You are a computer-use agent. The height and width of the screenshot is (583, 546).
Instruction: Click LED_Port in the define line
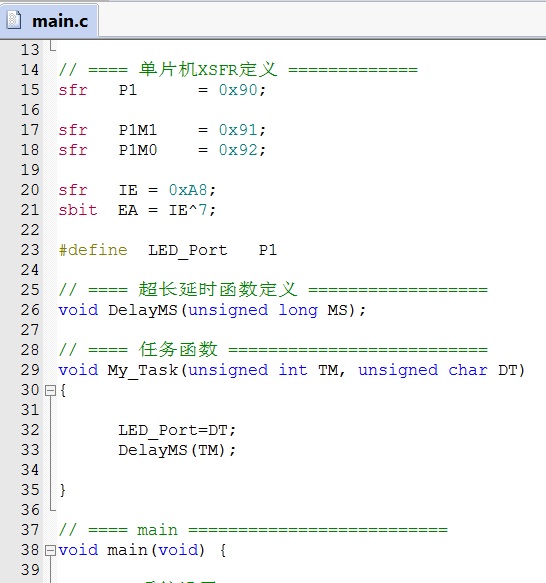pos(188,251)
